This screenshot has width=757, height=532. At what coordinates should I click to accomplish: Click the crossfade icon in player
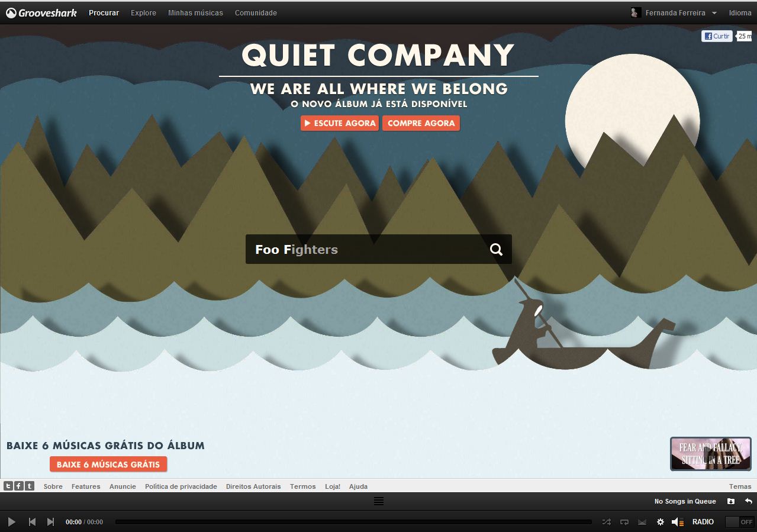642,522
